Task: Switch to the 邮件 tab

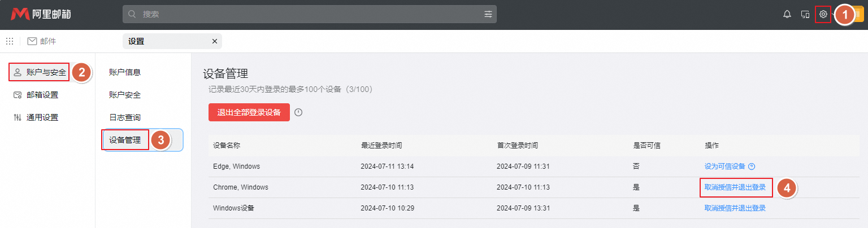Action: 42,41
